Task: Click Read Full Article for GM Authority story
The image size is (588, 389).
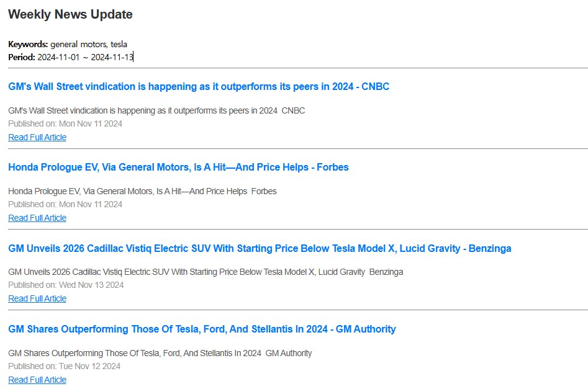Action: (37, 380)
